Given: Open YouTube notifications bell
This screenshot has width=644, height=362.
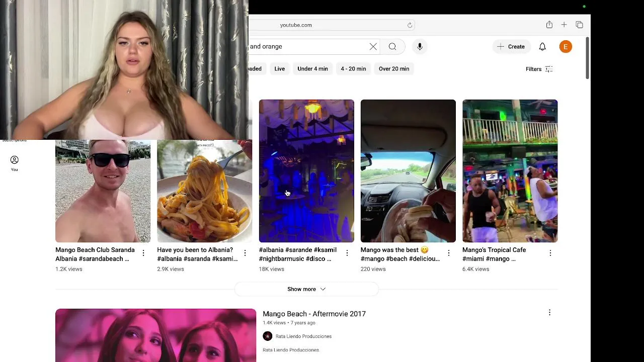Looking at the screenshot, I should (542, 47).
